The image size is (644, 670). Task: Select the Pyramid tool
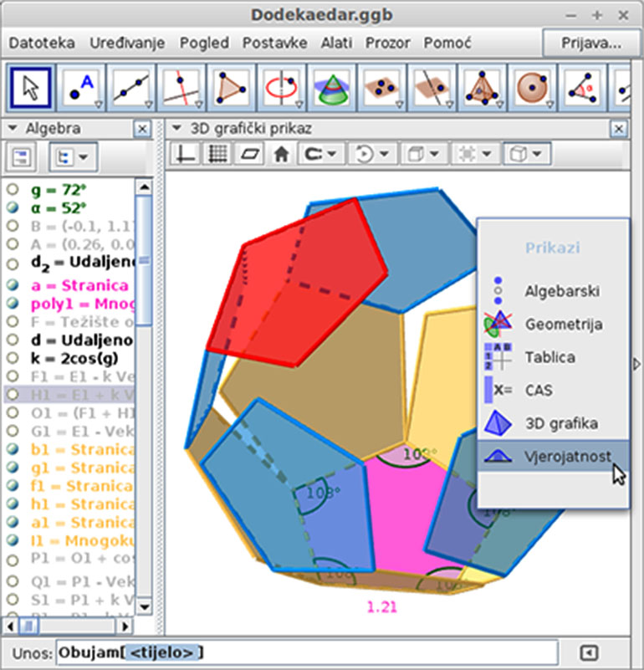click(x=478, y=88)
